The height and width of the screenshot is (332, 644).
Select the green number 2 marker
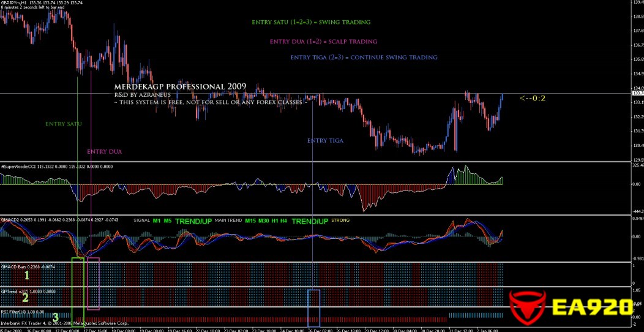pyautogui.click(x=25, y=298)
